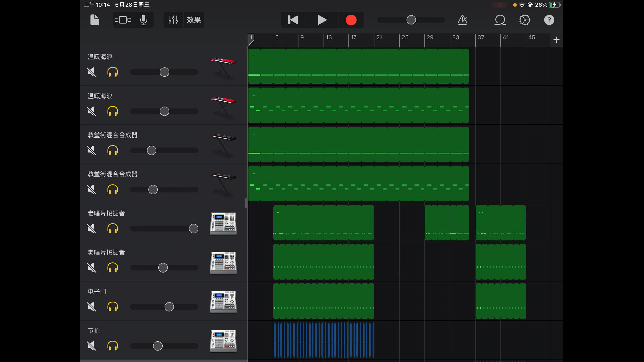Mute the 节拍 track

click(92, 346)
